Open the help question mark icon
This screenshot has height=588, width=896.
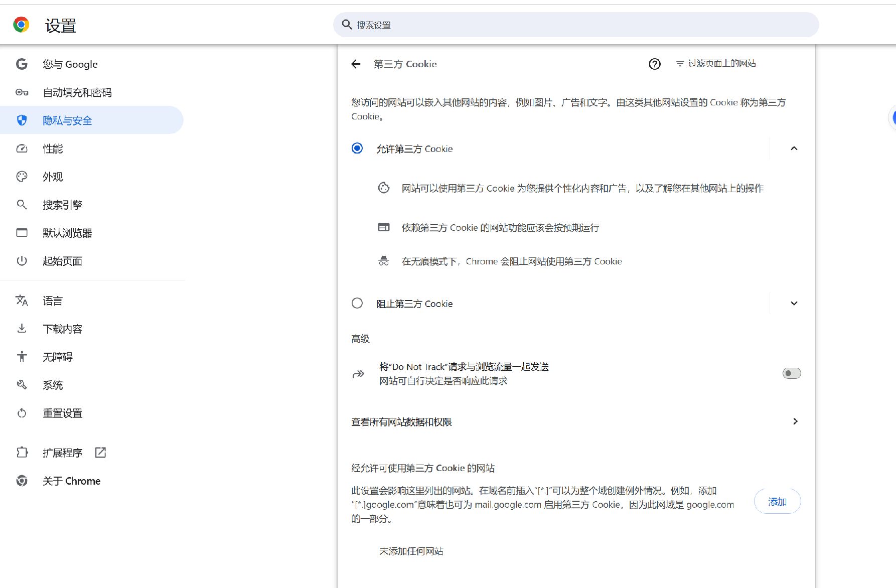(x=654, y=64)
